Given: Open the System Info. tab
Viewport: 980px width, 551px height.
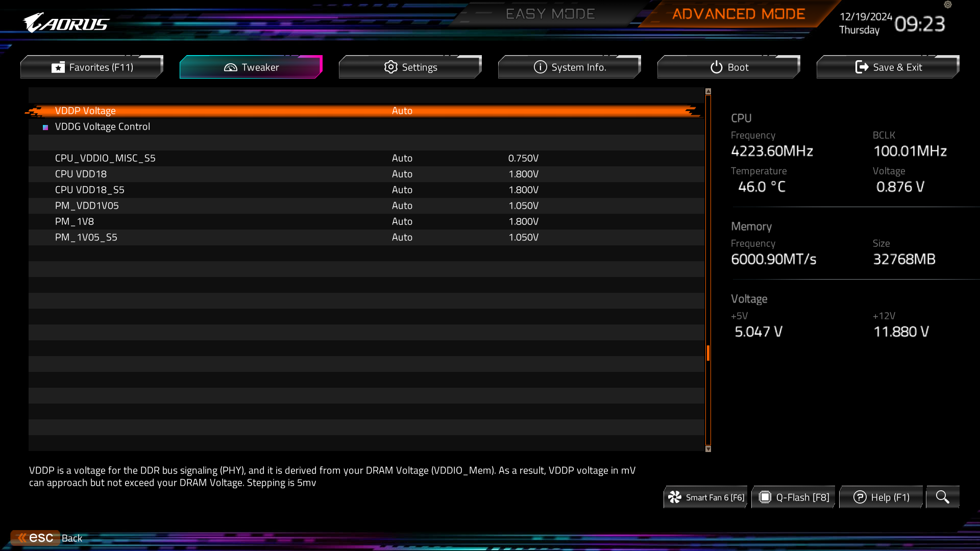Looking at the screenshot, I should pyautogui.click(x=570, y=67).
